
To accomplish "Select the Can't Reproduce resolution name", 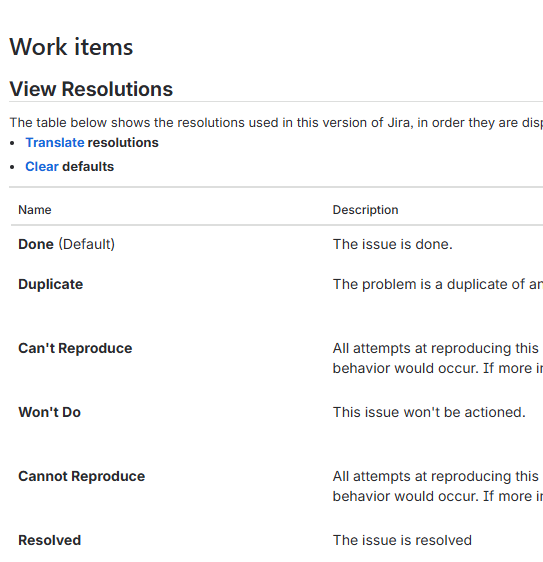I will [x=75, y=348].
